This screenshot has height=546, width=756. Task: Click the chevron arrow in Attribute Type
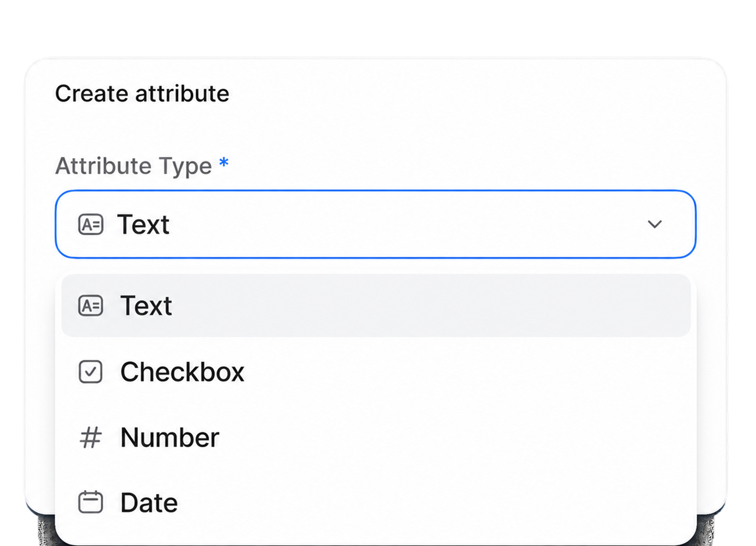click(x=654, y=224)
